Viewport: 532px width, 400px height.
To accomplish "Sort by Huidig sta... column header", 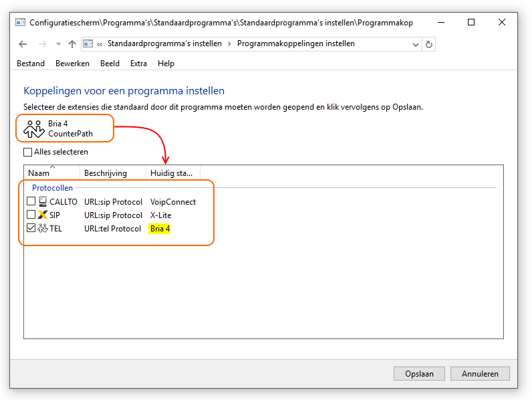I will [173, 173].
